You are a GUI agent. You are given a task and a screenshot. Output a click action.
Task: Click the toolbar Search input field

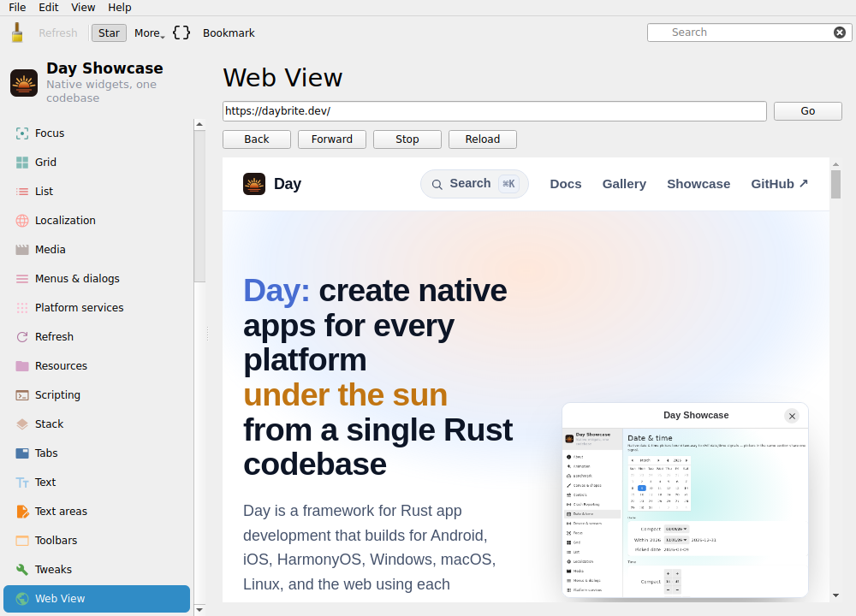[x=748, y=33]
